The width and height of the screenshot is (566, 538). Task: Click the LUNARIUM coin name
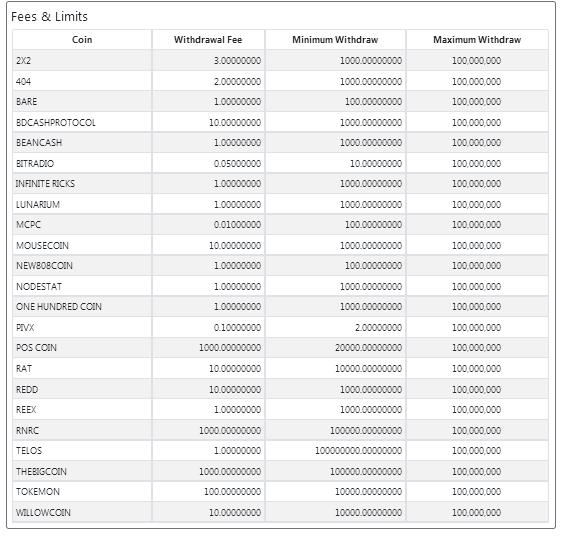(x=38, y=204)
